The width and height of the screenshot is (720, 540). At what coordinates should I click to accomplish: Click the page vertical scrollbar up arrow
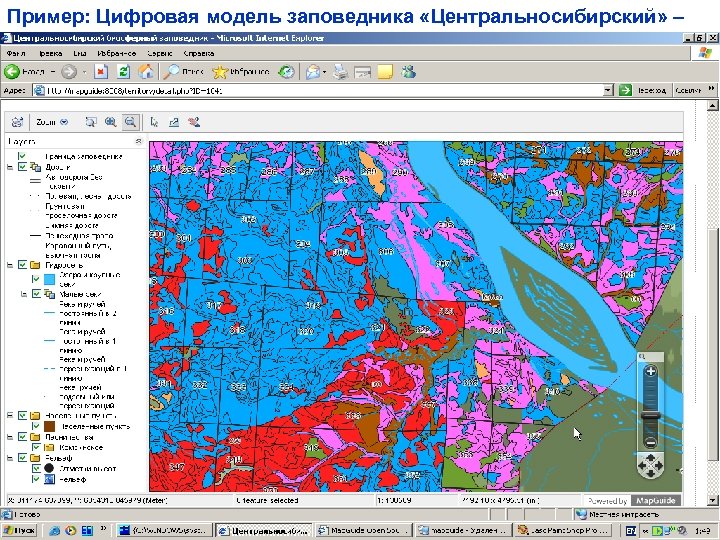click(x=712, y=106)
